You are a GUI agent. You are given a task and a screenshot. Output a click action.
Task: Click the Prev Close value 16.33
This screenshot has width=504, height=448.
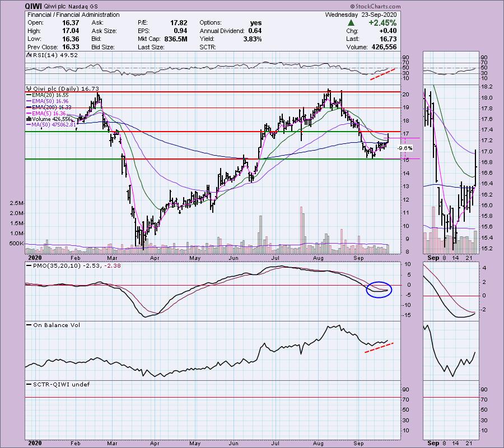(x=71, y=47)
